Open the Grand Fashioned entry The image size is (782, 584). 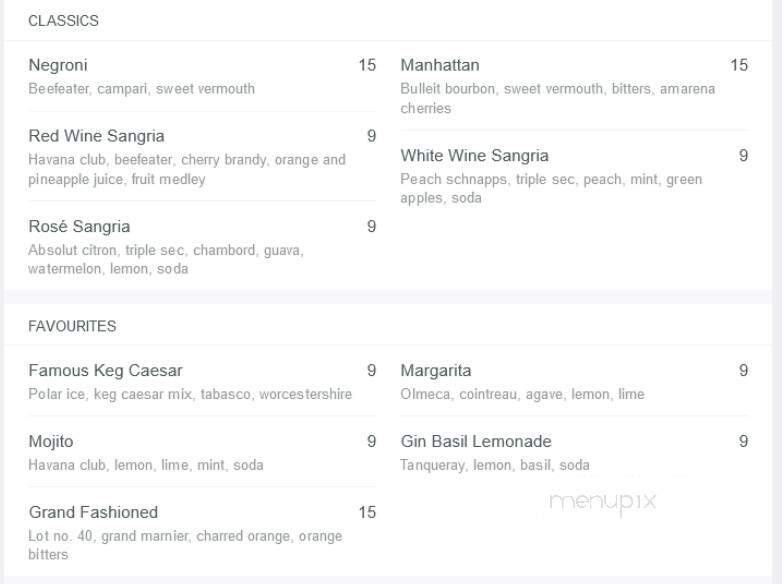[x=202, y=533]
